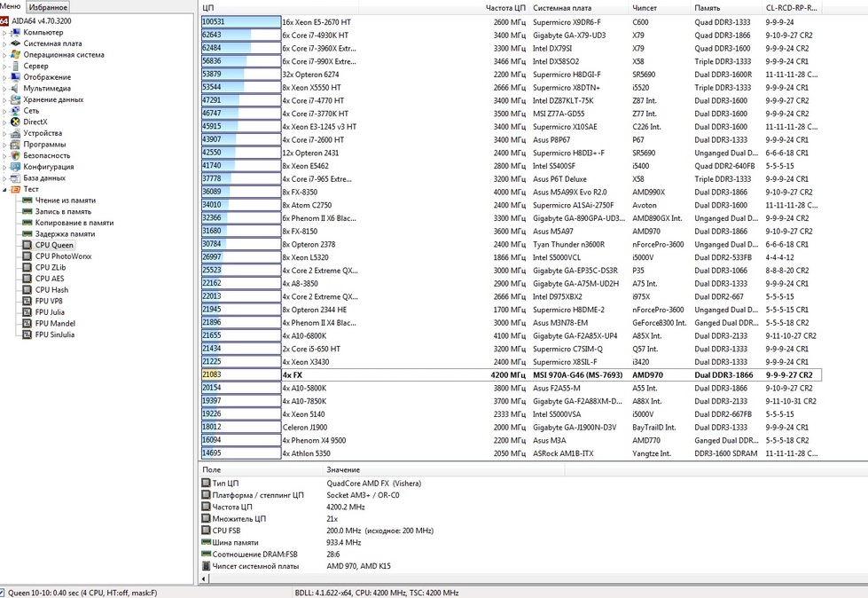Open the CPU AES benchmark

(51, 279)
